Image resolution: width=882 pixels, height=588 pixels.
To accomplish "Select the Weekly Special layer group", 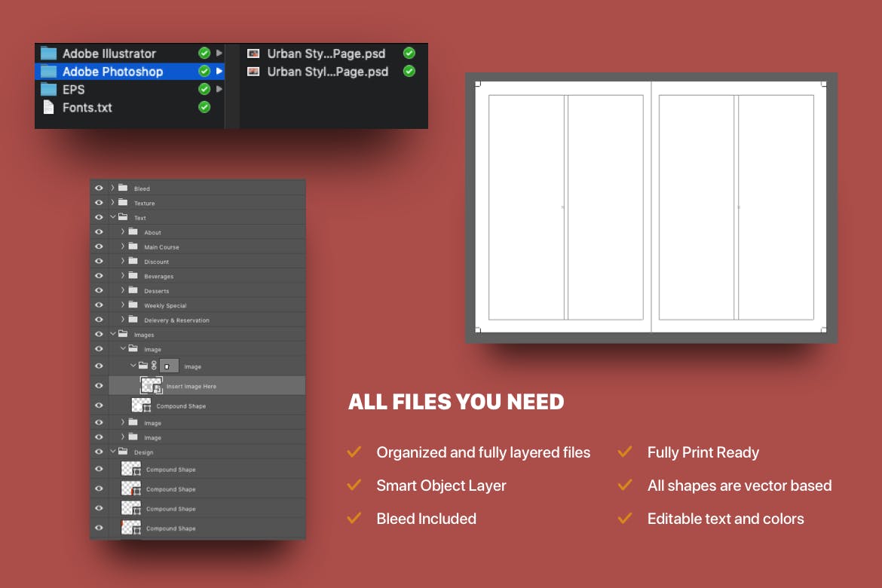I will pos(165,305).
